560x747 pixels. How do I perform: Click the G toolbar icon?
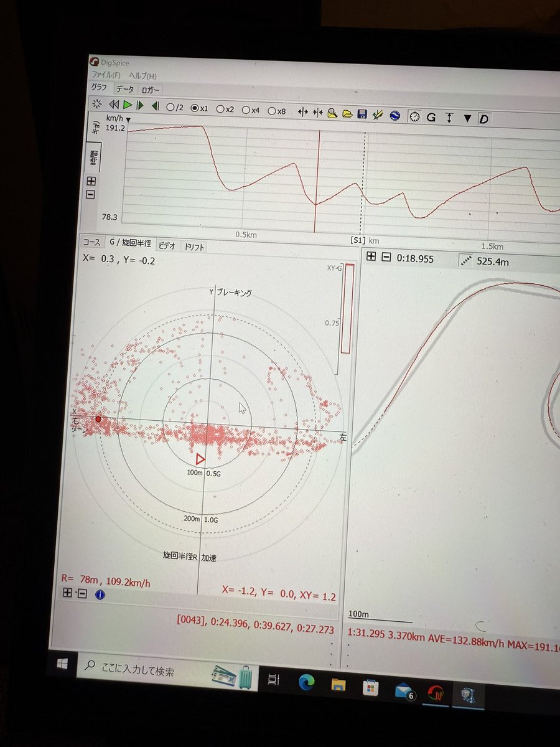[x=431, y=117]
